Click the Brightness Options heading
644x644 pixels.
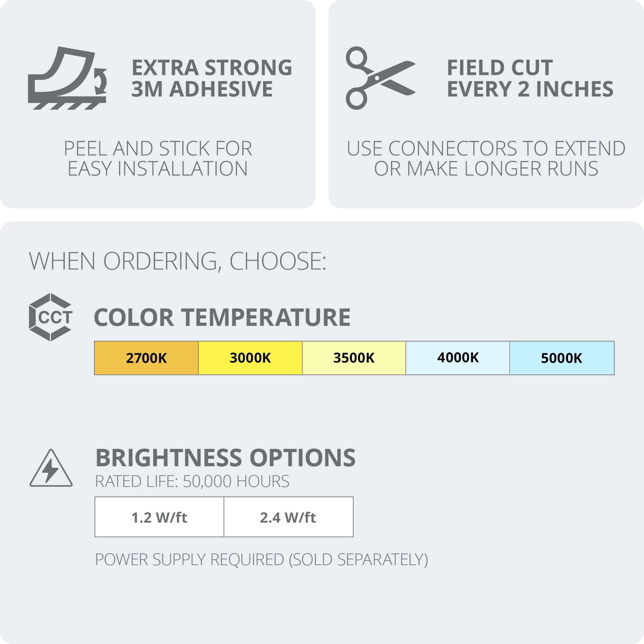(225, 458)
